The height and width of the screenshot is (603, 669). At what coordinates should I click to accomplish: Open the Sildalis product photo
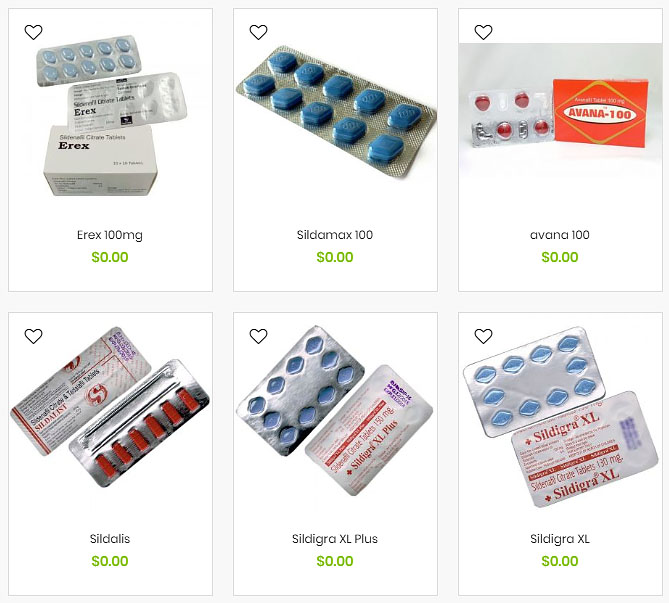(110, 407)
